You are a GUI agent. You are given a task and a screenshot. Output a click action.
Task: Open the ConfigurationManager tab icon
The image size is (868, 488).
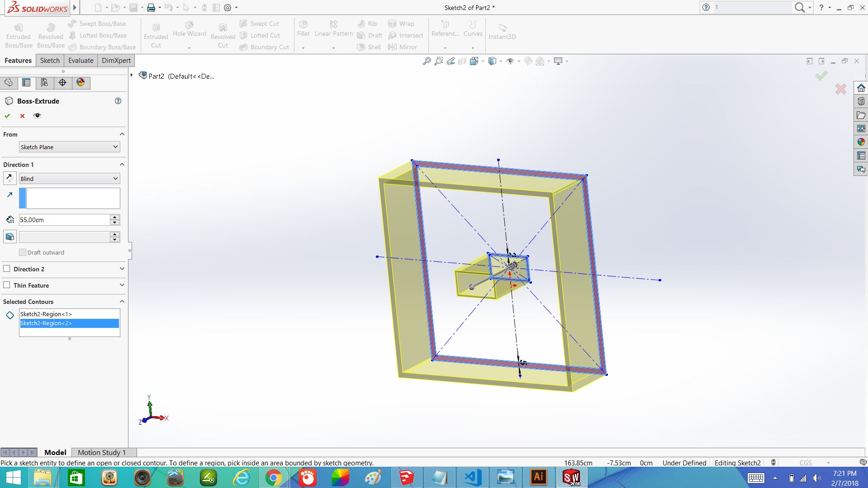point(44,82)
